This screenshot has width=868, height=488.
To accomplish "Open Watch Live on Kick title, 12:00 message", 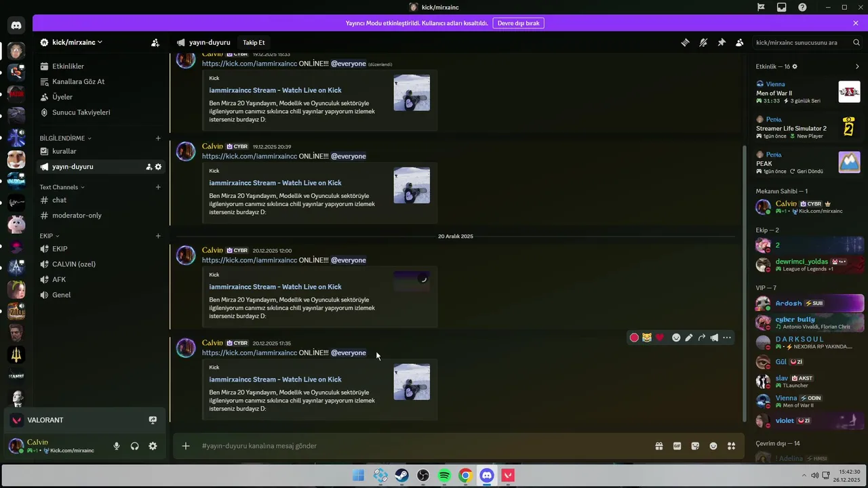I will point(275,287).
